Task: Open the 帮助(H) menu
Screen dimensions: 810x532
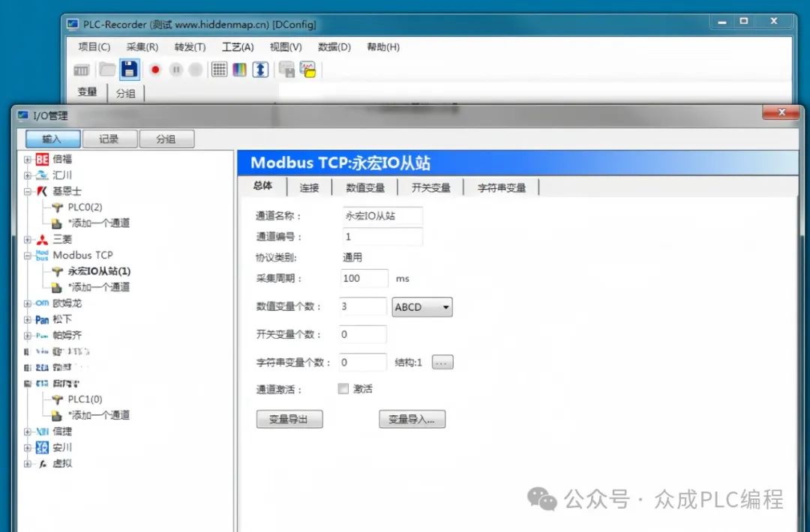Action: (382, 47)
